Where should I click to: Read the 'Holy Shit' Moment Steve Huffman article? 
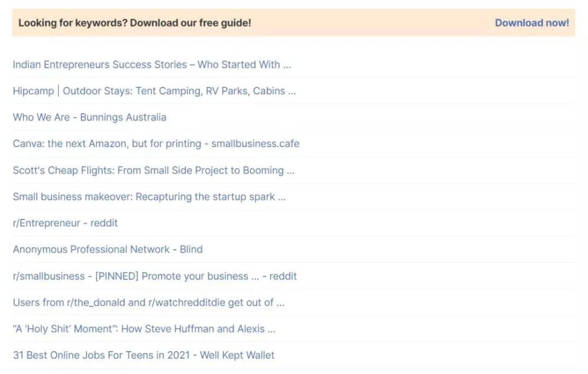[144, 329]
